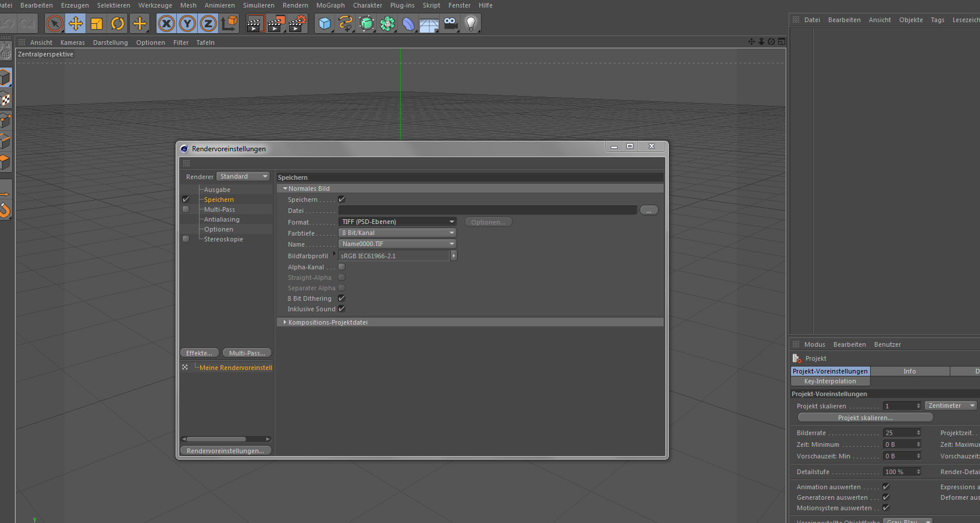Toggle the Z axis lock
The width and height of the screenshot is (980, 523).
pos(208,24)
